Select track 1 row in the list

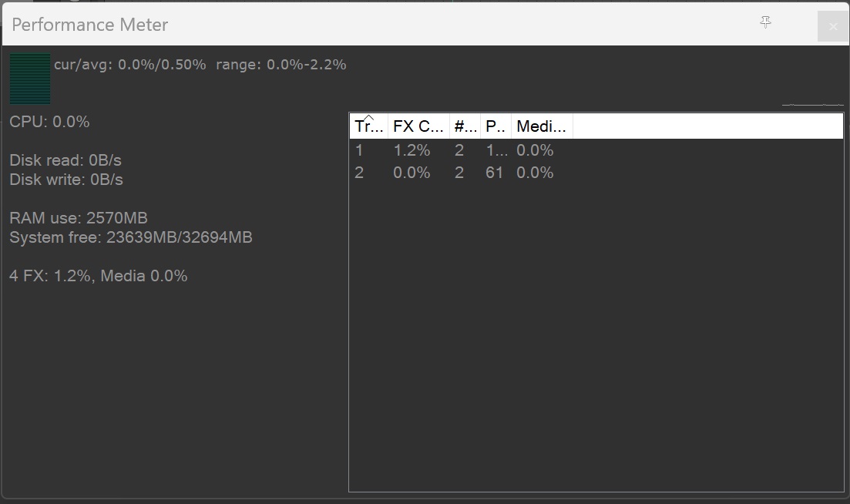coord(359,150)
